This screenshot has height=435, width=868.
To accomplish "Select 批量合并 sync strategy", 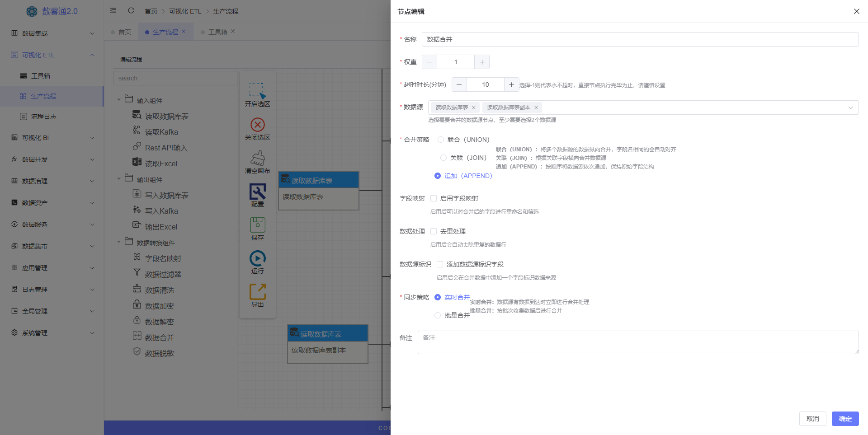I will coord(437,315).
